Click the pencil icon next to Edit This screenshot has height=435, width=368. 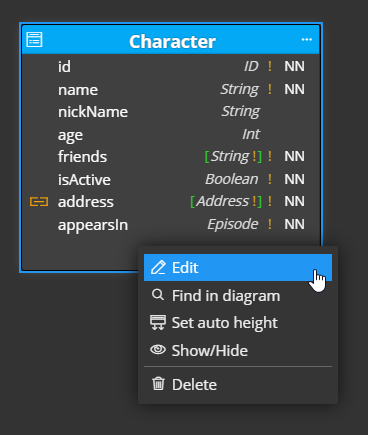point(158,268)
